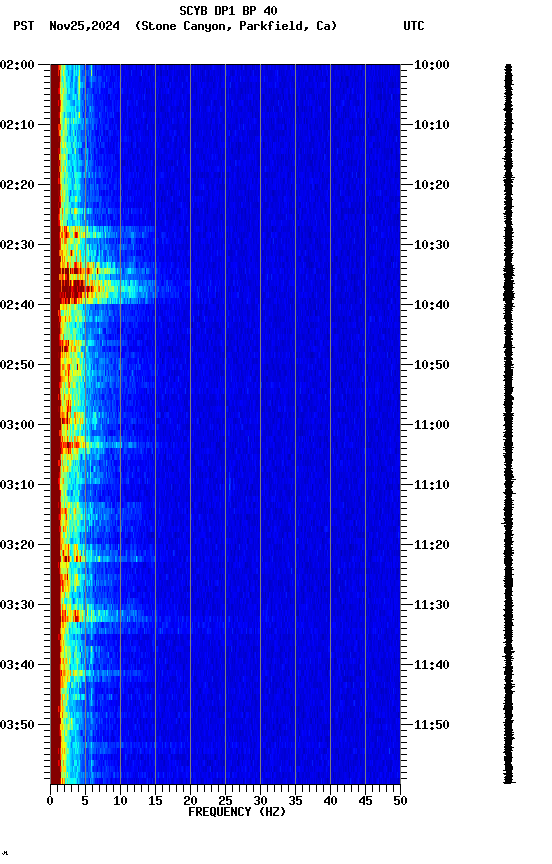
Task: Click the 'FREQUENCY (HZ)' axis label
Action: tap(237, 812)
